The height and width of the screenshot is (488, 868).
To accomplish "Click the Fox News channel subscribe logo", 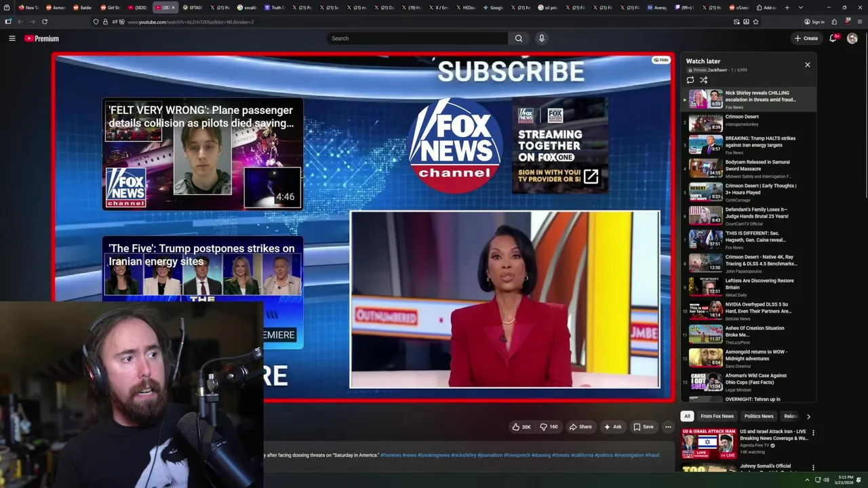I will [x=455, y=146].
